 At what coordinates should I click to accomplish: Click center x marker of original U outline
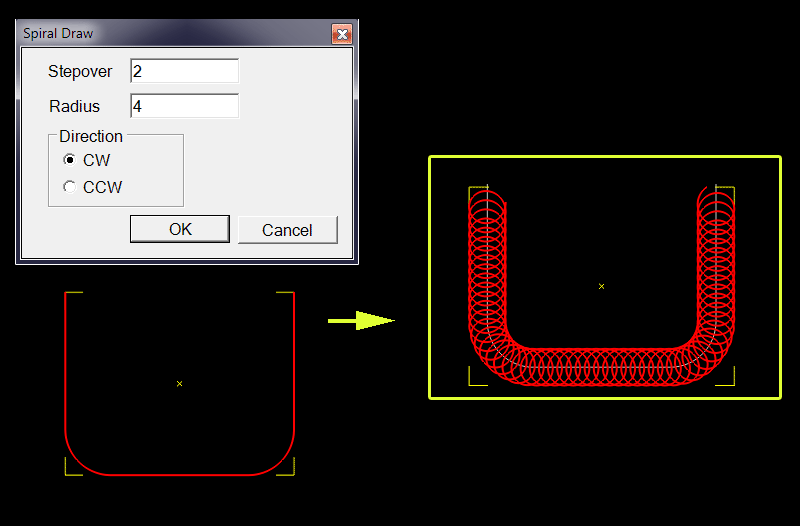point(179,383)
